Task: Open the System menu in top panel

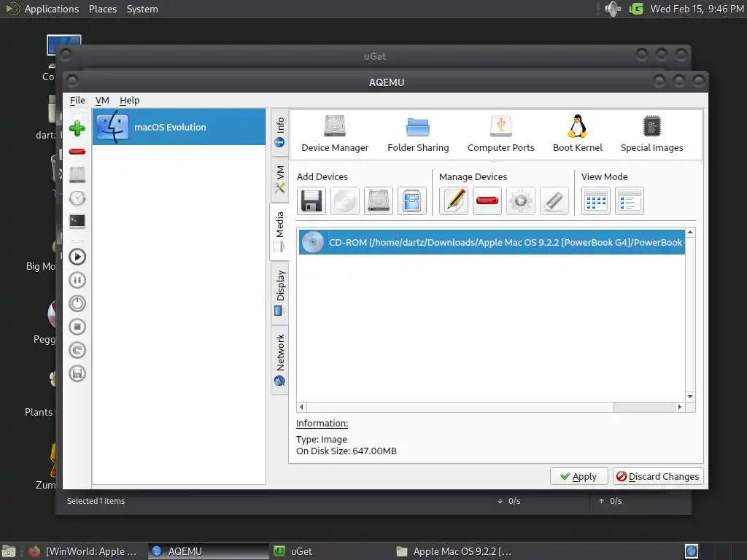Action: pos(142,9)
